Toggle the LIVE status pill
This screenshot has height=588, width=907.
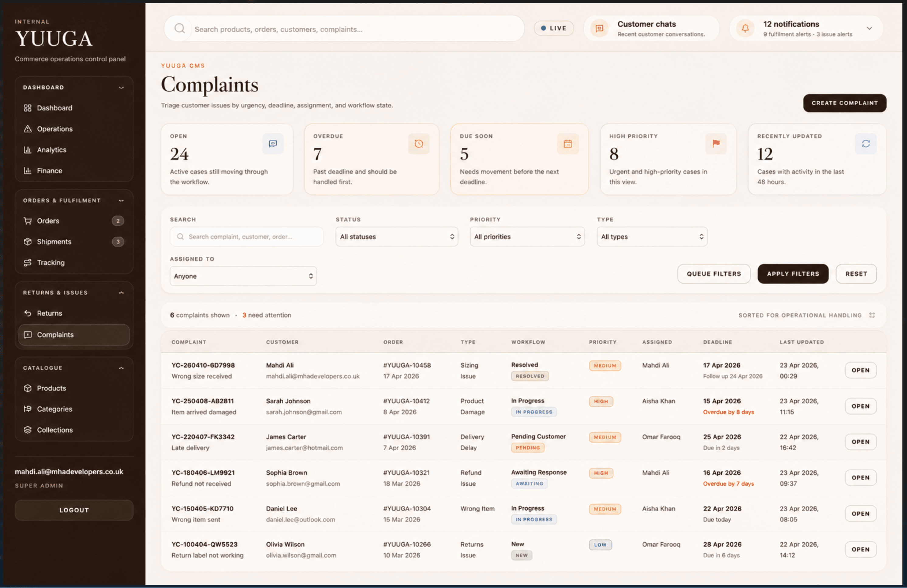coord(553,29)
